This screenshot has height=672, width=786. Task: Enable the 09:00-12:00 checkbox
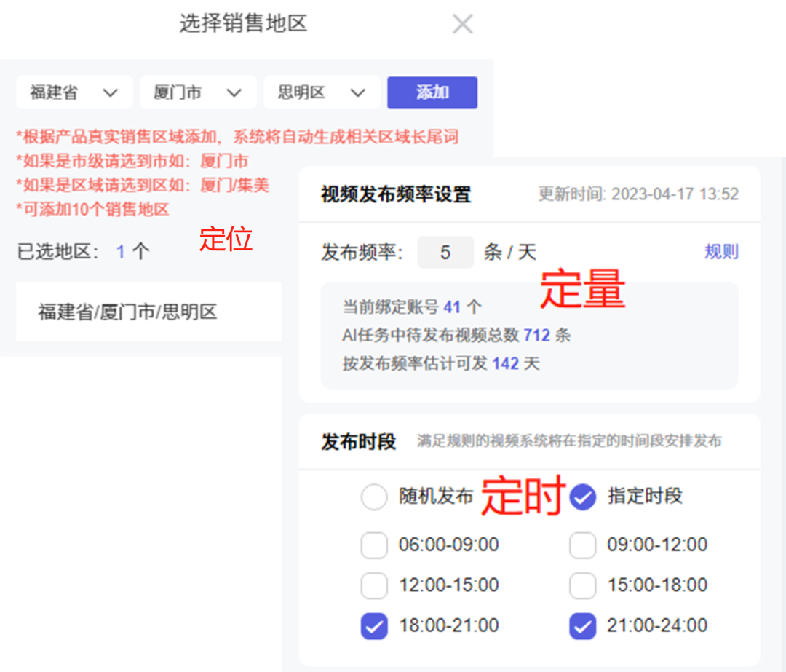point(583,545)
